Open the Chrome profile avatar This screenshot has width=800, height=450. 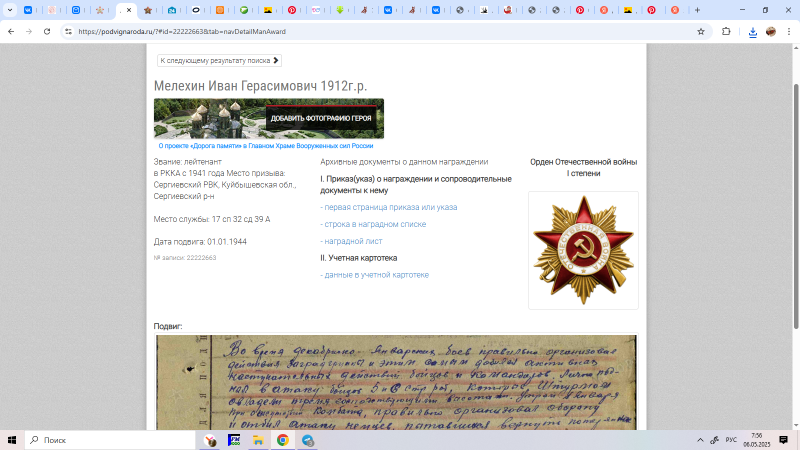pyautogui.click(x=771, y=32)
